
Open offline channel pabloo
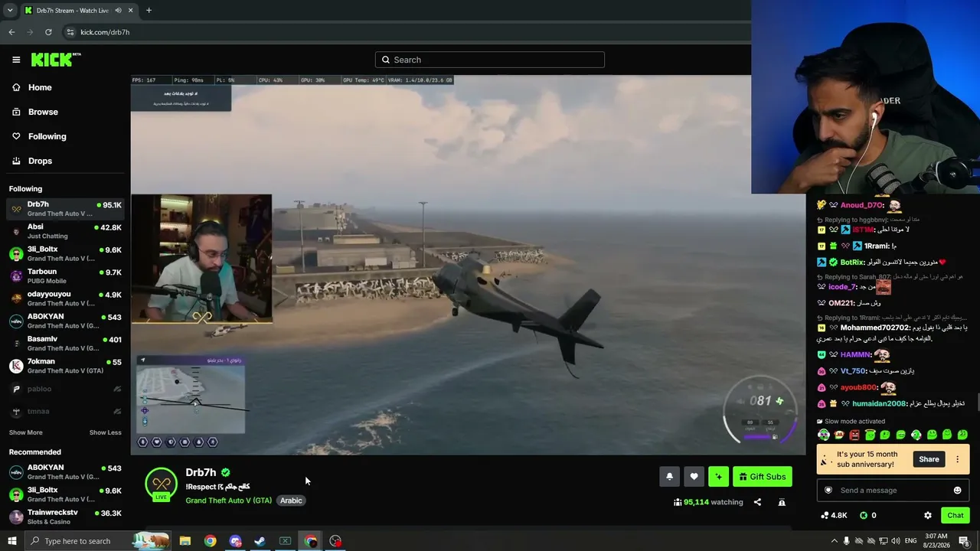tap(65, 389)
